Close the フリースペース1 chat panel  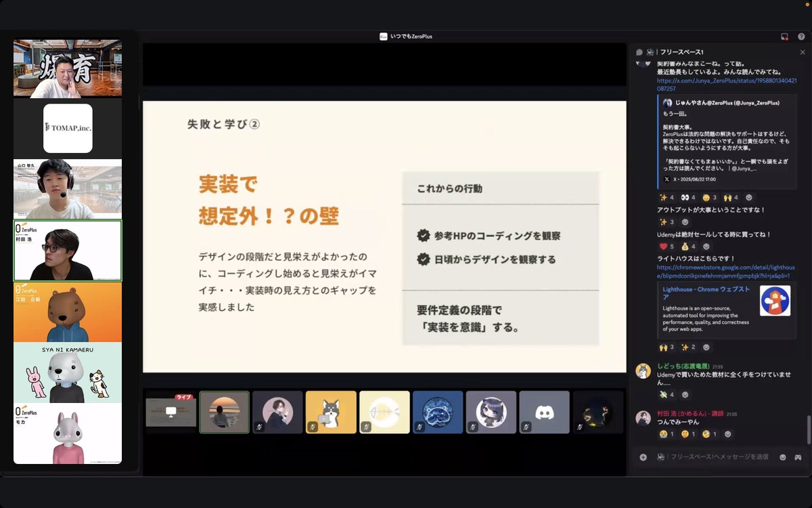803,51
